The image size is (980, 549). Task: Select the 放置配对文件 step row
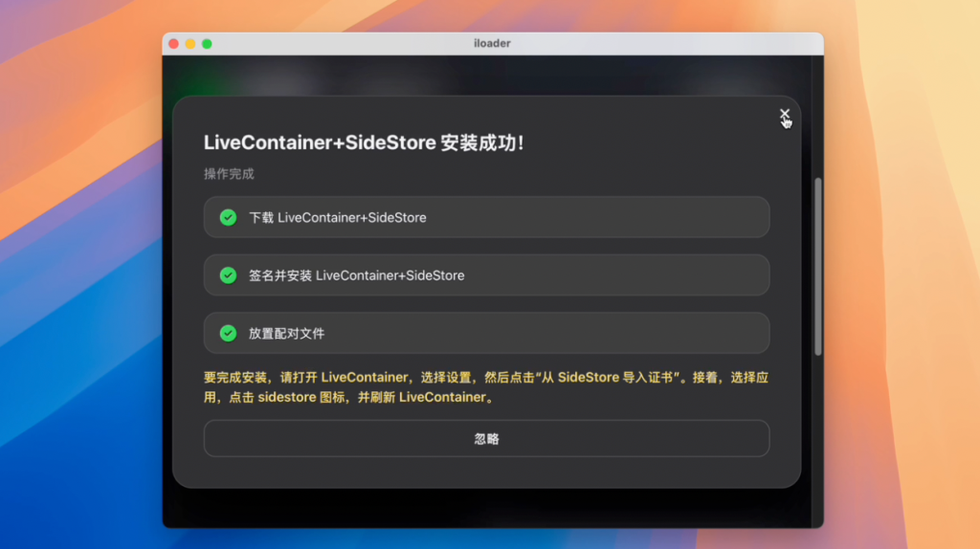click(x=486, y=334)
